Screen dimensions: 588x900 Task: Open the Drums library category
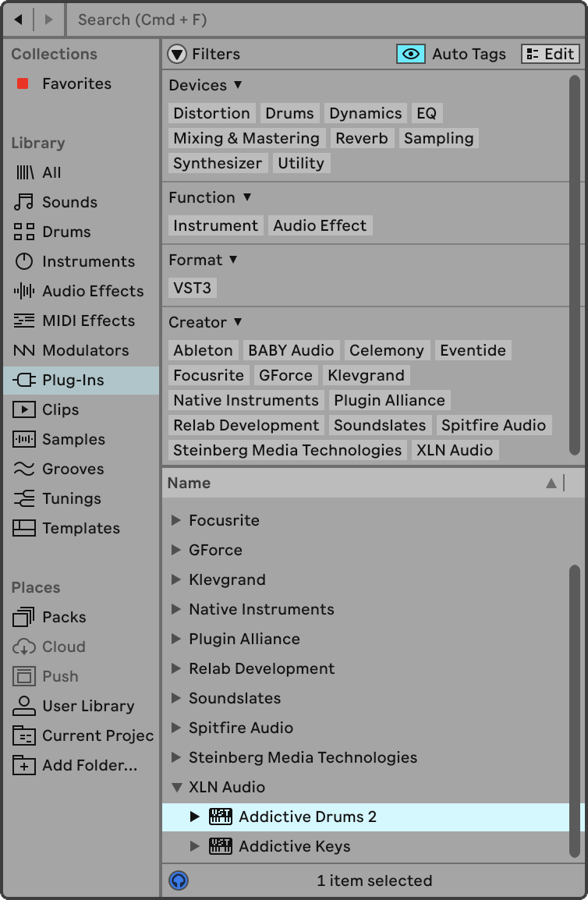click(66, 232)
